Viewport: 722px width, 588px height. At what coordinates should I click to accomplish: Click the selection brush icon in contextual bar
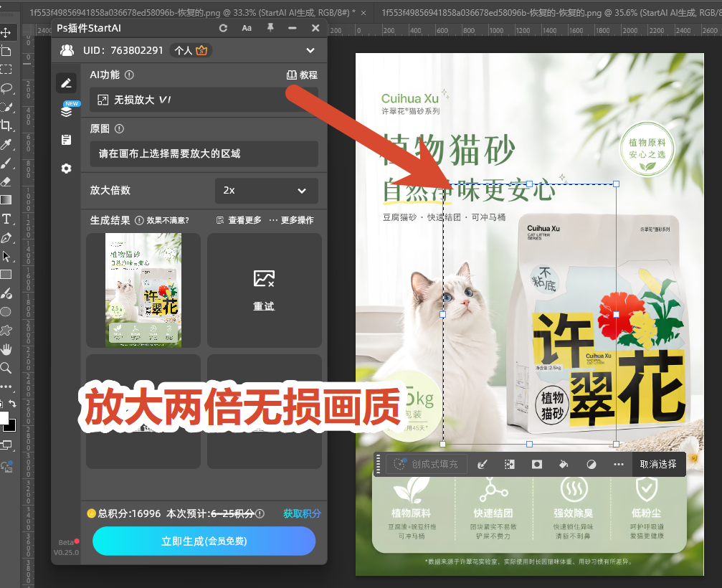pyautogui.click(x=482, y=465)
